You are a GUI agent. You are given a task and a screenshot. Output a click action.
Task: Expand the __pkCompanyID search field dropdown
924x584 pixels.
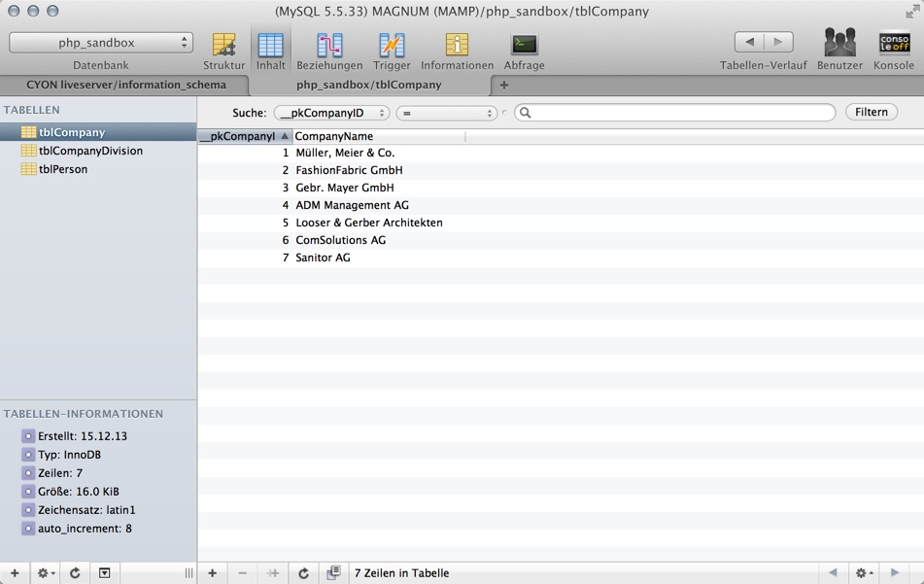(x=330, y=113)
